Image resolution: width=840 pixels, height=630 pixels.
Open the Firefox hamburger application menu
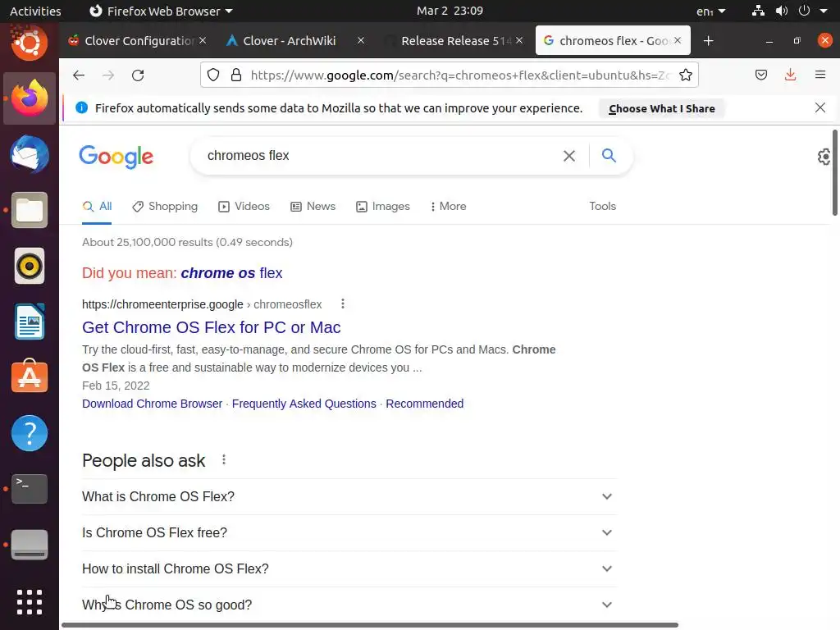[820, 75]
